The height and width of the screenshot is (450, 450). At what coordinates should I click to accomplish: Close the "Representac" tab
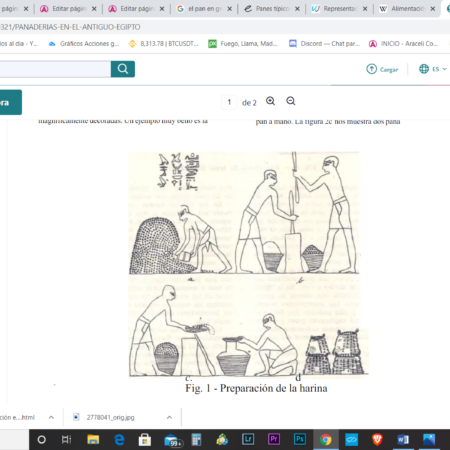[365, 9]
